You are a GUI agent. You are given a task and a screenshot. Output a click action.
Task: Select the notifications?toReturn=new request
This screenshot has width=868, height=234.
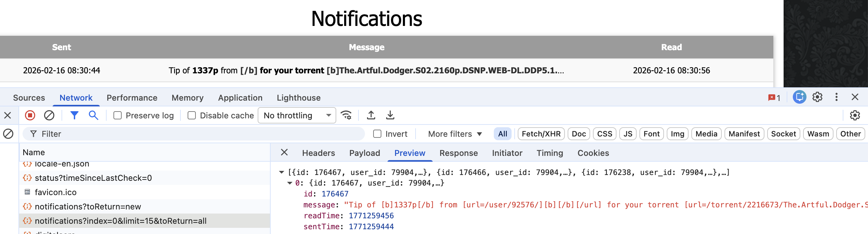[x=88, y=207]
